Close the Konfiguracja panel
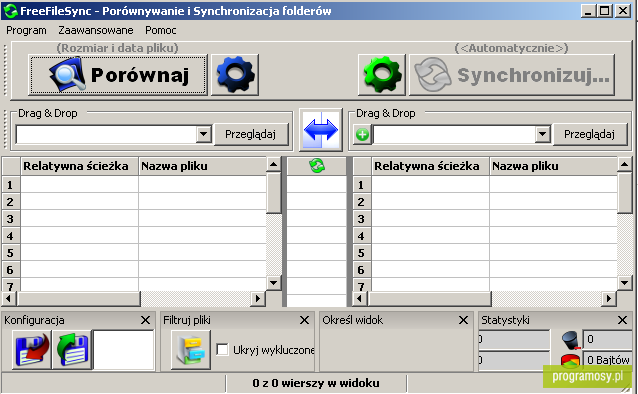Viewport: 638px width, 394px height. [x=145, y=320]
